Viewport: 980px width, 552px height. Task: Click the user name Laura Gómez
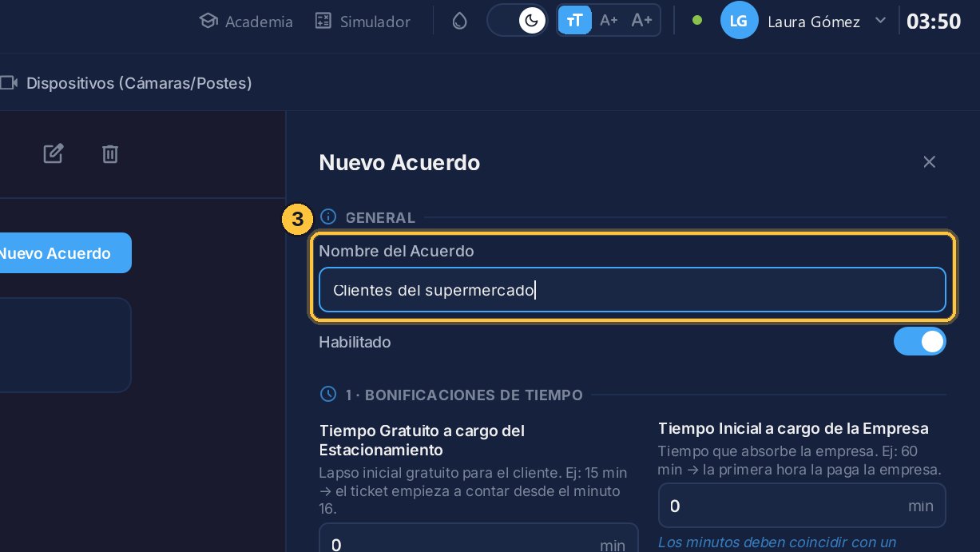813,22
